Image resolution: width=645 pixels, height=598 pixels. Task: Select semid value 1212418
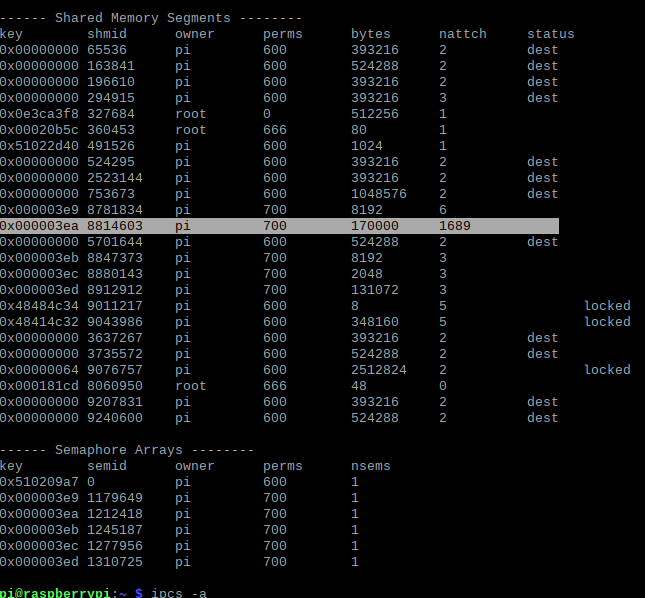point(115,514)
